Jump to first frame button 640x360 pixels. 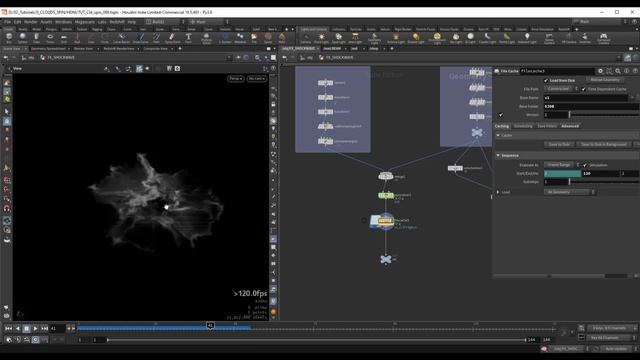8,328
